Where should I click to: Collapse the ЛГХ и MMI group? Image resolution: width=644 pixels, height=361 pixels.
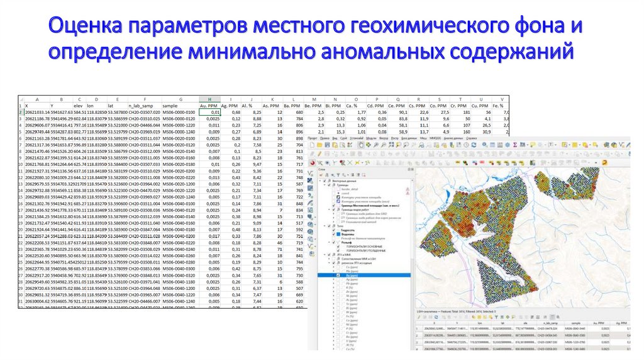[325, 255]
